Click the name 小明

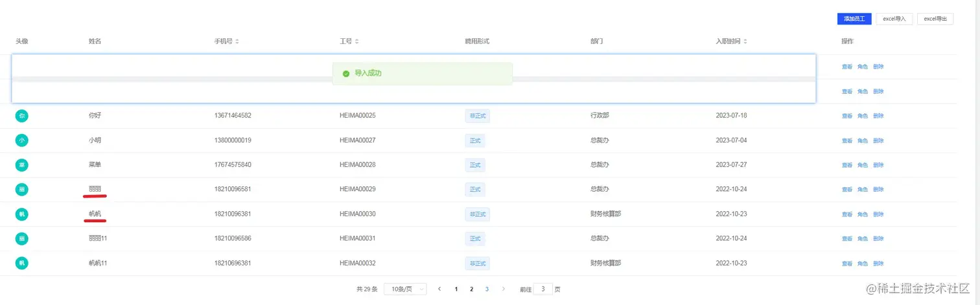[x=95, y=141]
